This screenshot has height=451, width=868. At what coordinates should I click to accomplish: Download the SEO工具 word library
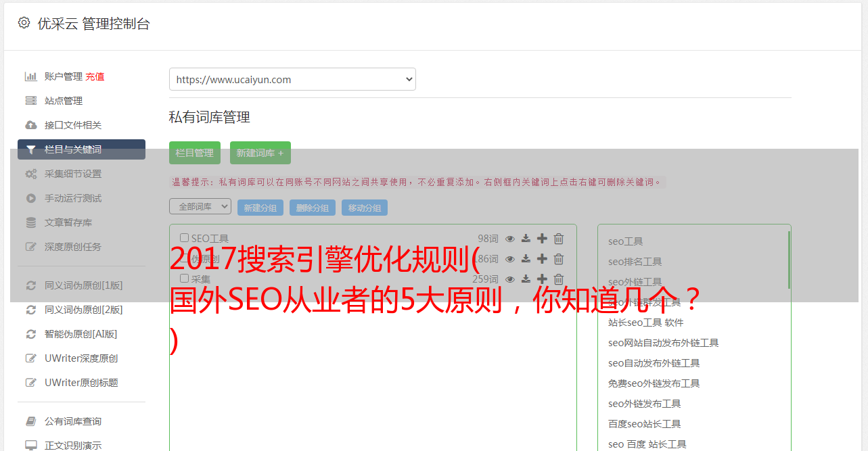(x=526, y=238)
